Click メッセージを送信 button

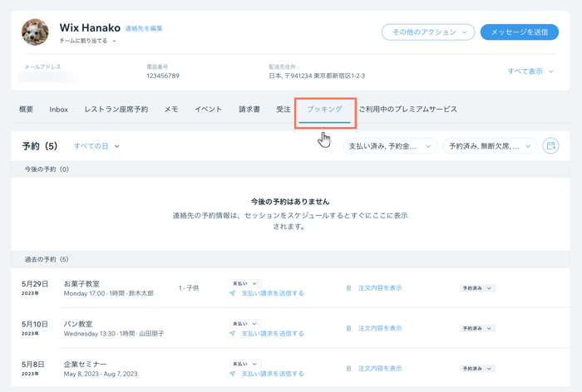(x=520, y=32)
